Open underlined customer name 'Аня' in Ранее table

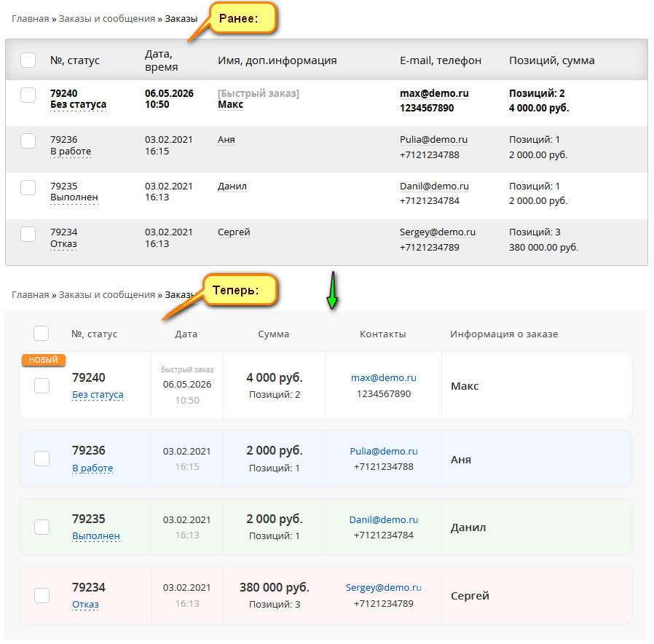[226, 140]
